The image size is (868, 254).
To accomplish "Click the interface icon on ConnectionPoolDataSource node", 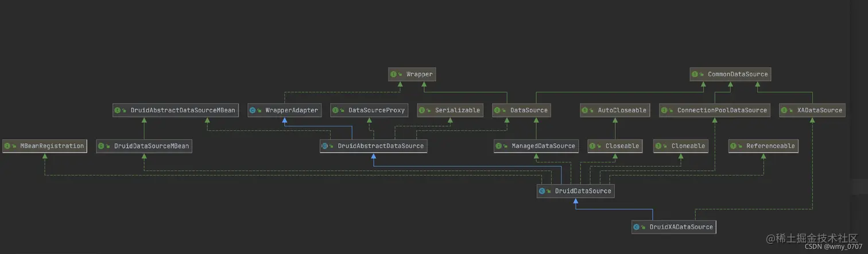I will click(664, 110).
